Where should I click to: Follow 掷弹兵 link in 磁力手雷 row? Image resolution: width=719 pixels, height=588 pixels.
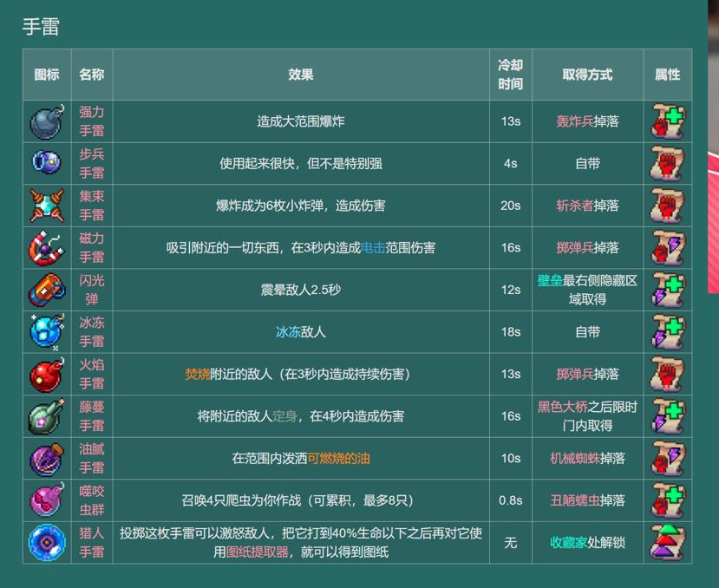tap(574, 248)
